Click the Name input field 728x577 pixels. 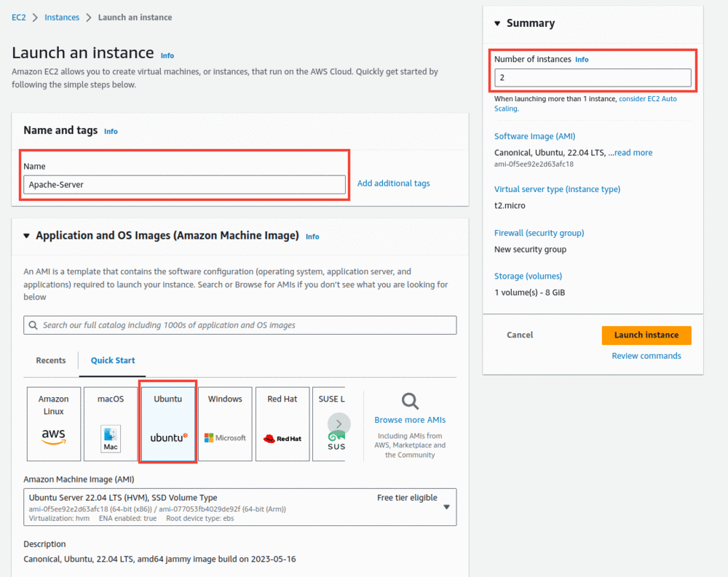click(184, 185)
